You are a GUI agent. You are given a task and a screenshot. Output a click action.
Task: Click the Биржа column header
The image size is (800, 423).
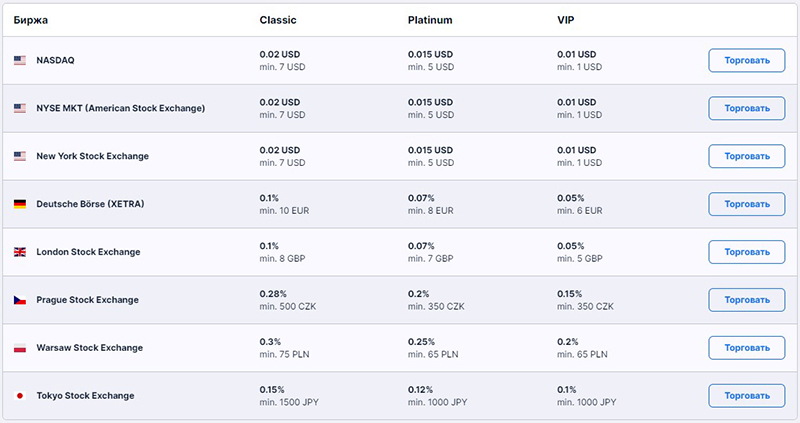point(31,20)
